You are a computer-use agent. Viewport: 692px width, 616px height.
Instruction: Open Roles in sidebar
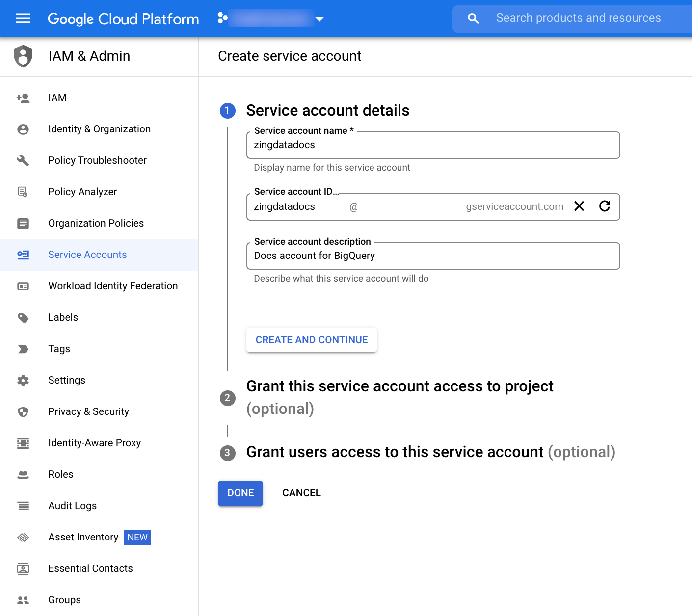click(99, 475)
